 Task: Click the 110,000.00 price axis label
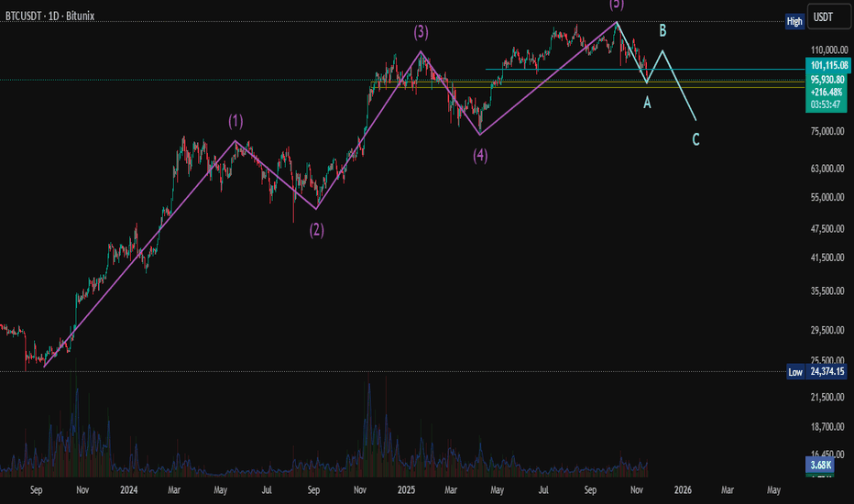pyautogui.click(x=829, y=50)
